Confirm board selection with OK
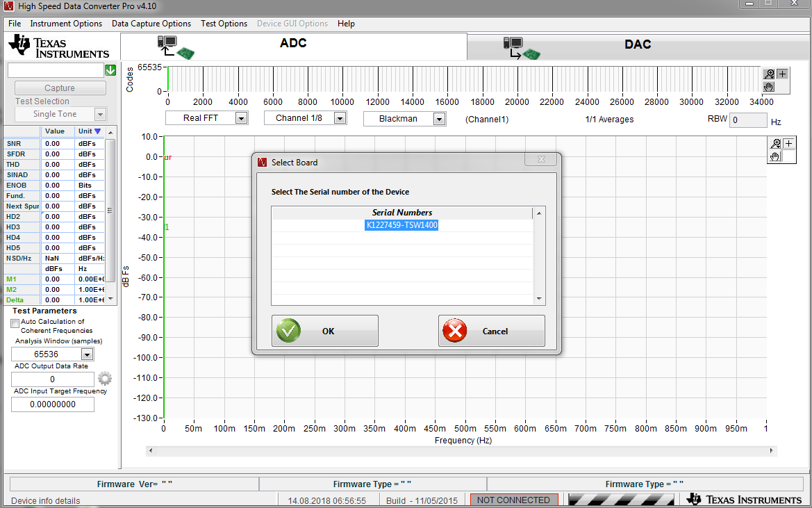 [x=324, y=331]
